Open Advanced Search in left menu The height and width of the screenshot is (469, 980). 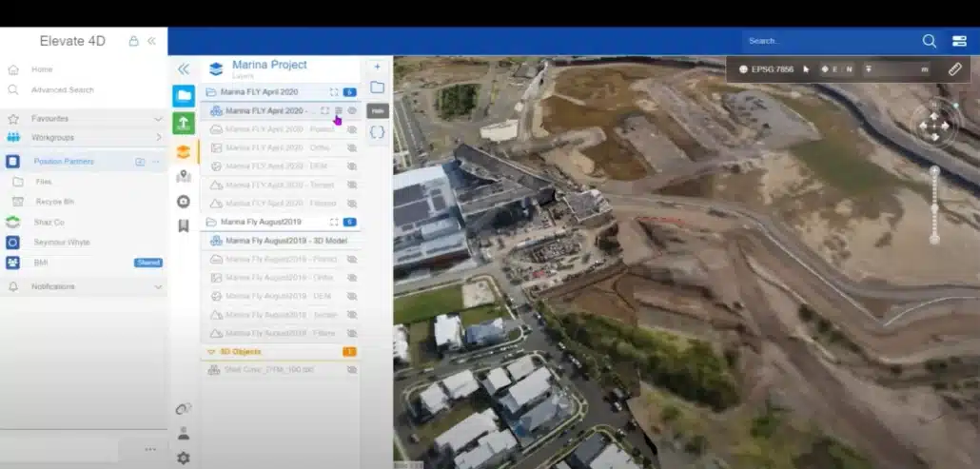(x=62, y=89)
